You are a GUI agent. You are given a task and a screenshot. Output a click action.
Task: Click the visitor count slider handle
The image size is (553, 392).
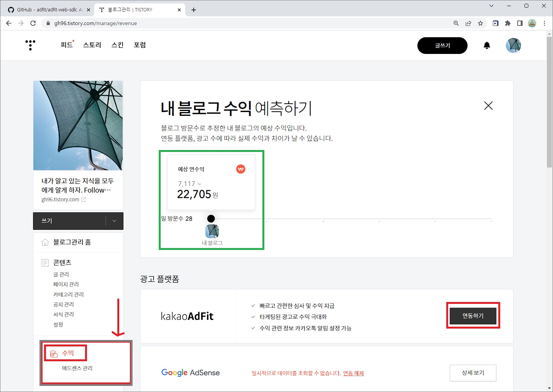point(211,218)
